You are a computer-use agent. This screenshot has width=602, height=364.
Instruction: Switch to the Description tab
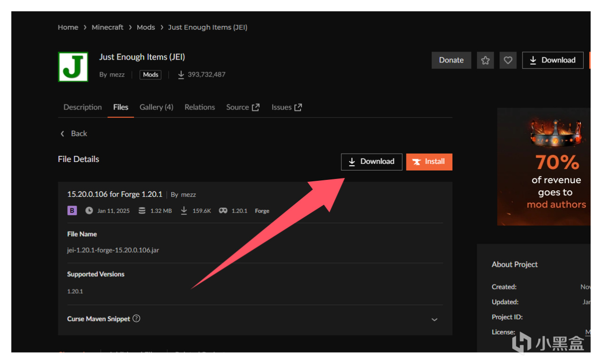coord(82,107)
